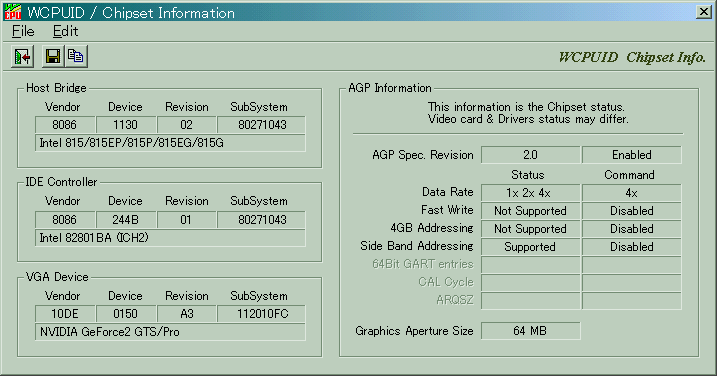Click 4GB Addressing Not Supported field

tap(530, 229)
